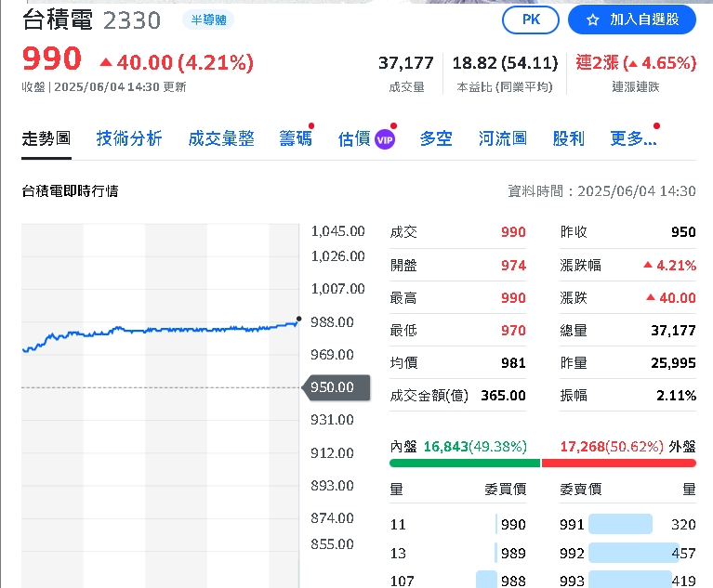This screenshot has height=588, width=713.
Task: Click the 最低 970 value
Action: click(513, 331)
